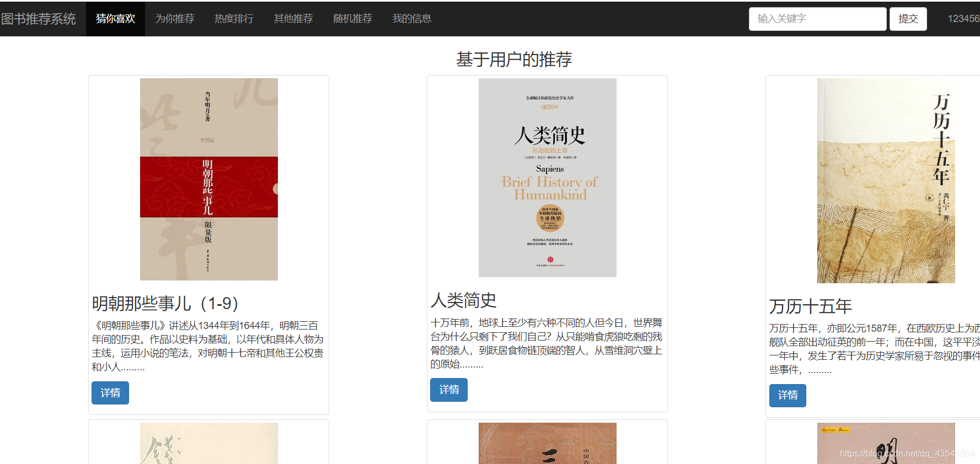Screen dimensions: 980x464
Task: Open the 123456 user account link
Action: click(963, 19)
